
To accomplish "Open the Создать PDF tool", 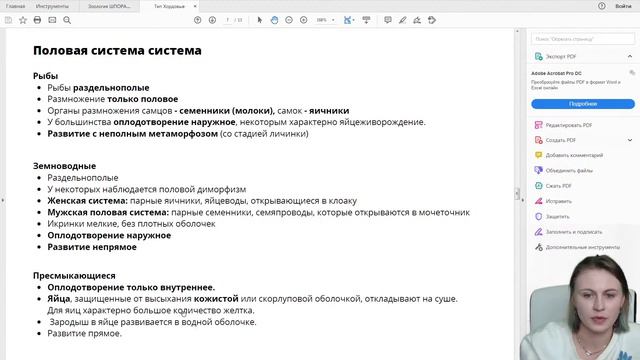I will click(555, 140).
